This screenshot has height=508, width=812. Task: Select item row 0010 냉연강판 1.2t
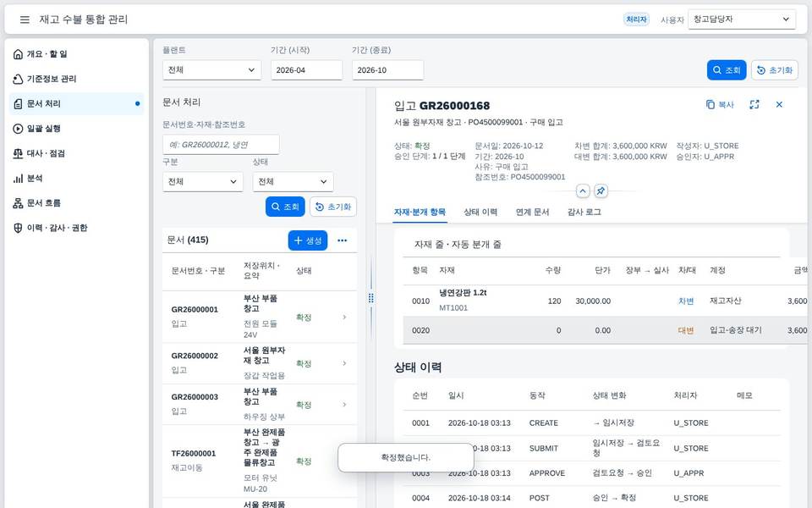[605, 301]
